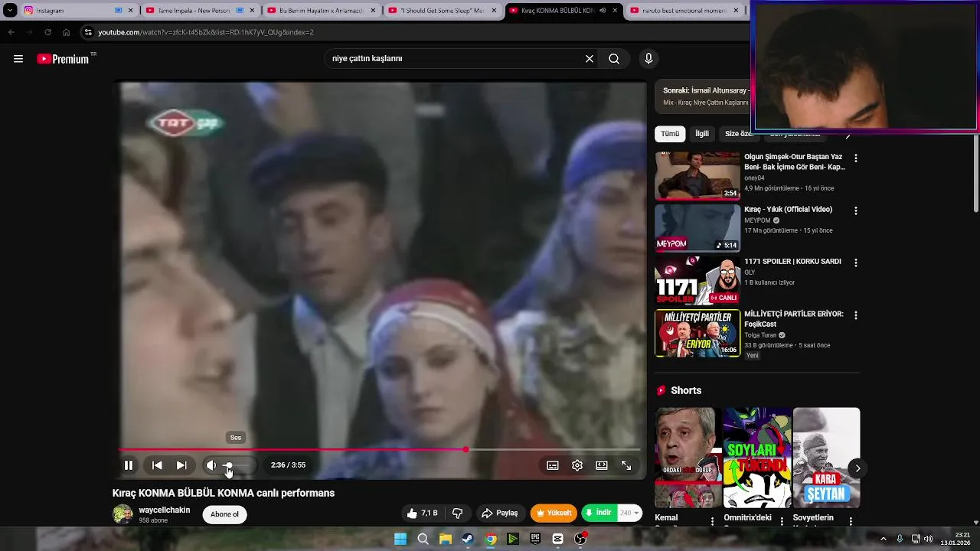Viewport: 980px width, 551px height.
Task: Open the waycellchakin channel name link
Action: pos(164,510)
